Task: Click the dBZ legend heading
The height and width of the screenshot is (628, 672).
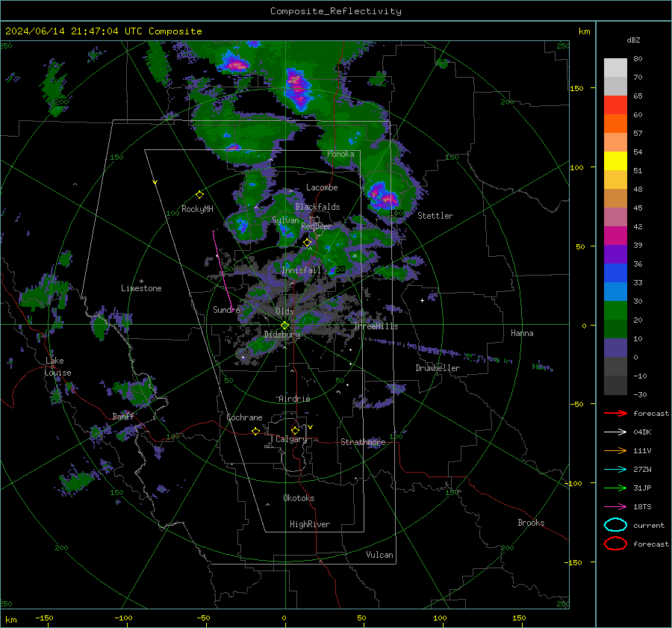Action: pos(633,40)
